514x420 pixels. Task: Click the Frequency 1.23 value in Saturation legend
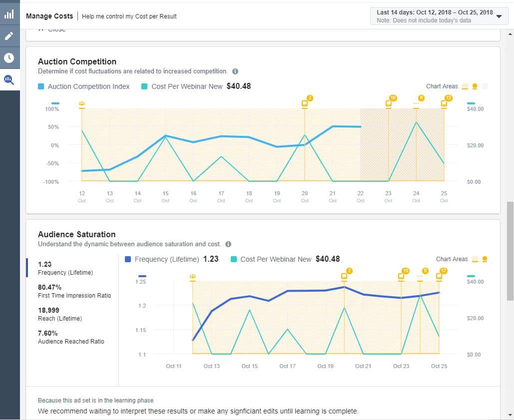211,259
